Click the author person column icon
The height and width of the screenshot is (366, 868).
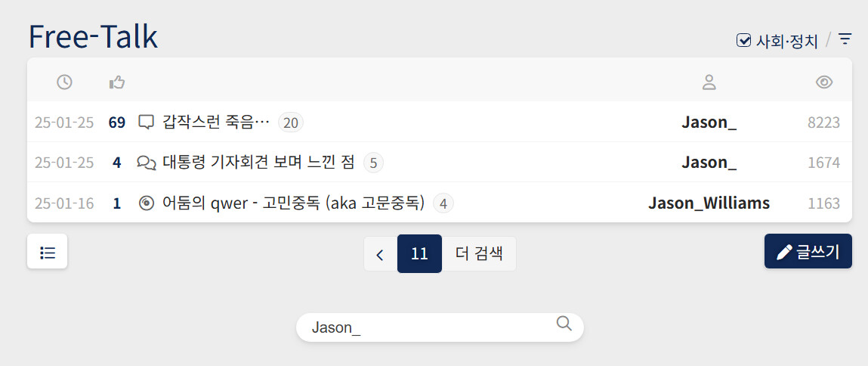point(709,82)
